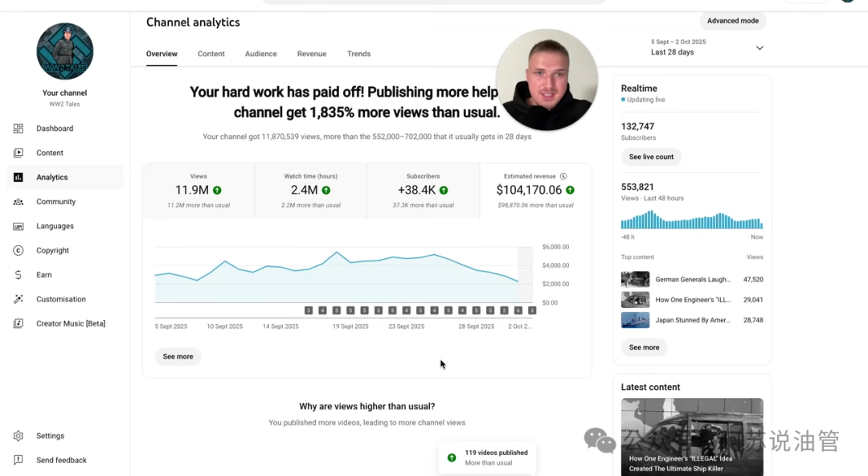Open German Generals Laugh video thumbnail
This screenshot has height=476, width=868.
coord(635,279)
